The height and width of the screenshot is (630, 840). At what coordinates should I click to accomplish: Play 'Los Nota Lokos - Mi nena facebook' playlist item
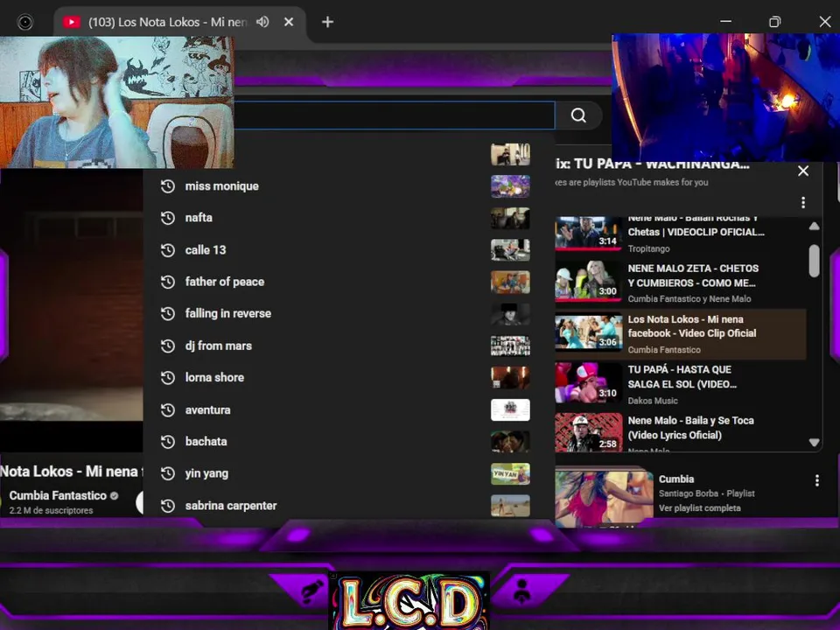(681, 333)
